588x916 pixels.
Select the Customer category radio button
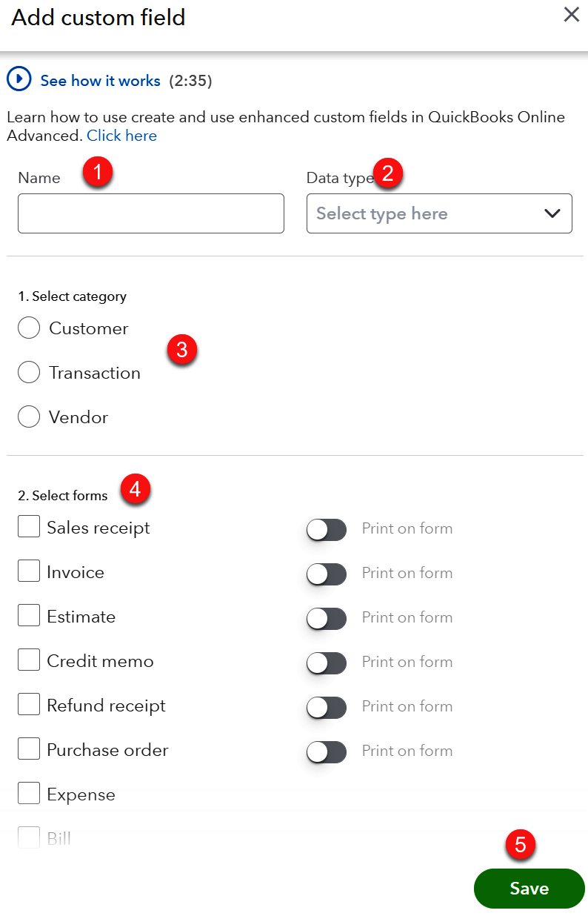pyautogui.click(x=29, y=328)
